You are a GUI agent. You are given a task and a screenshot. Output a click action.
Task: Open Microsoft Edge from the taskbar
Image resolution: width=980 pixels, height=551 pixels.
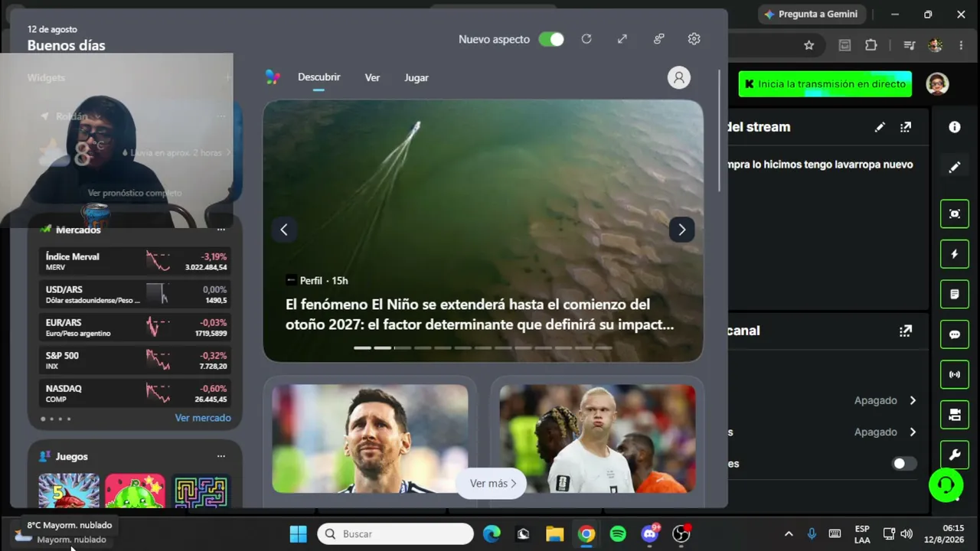pyautogui.click(x=492, y=534)
